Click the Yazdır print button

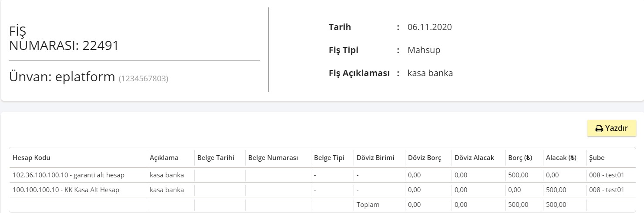611,128
